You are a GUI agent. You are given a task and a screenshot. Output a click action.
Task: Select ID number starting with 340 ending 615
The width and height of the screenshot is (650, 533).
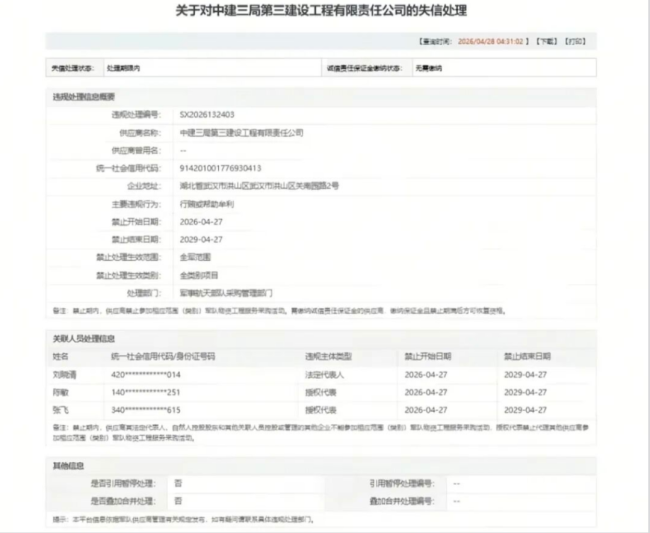pos(146,410)
